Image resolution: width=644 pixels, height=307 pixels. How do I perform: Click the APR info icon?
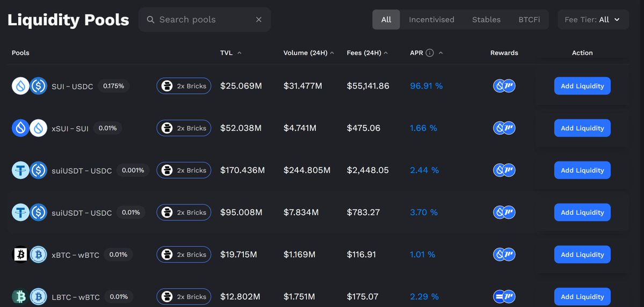[429, 53]
